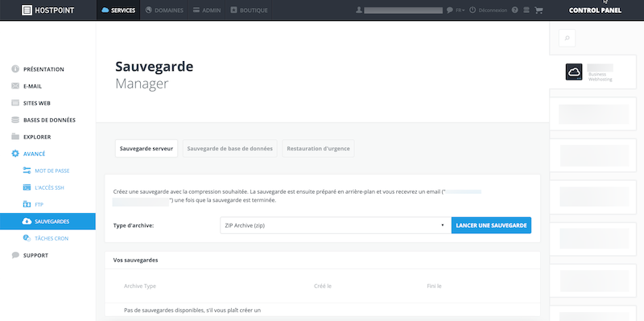Select Sauvegardes in the sidebar
Screen dimensions: 644x321
coord(47,221)
